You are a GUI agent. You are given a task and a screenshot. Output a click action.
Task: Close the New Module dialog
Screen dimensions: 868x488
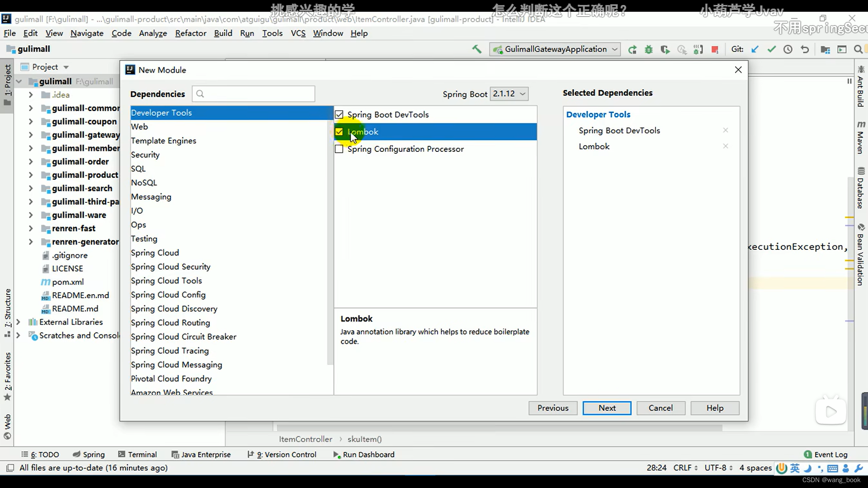(738, 70)
